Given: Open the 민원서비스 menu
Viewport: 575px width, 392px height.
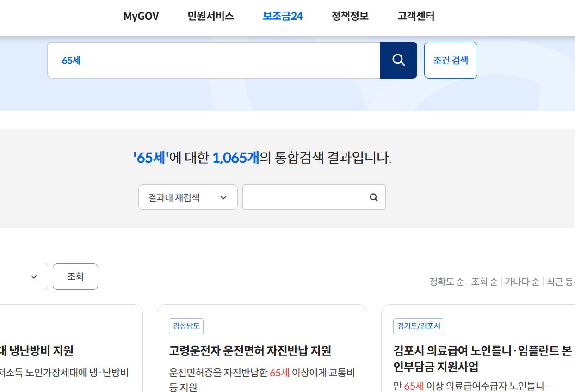Looking at the screenshot, I should pyautogui.click(x=210, y=16).
